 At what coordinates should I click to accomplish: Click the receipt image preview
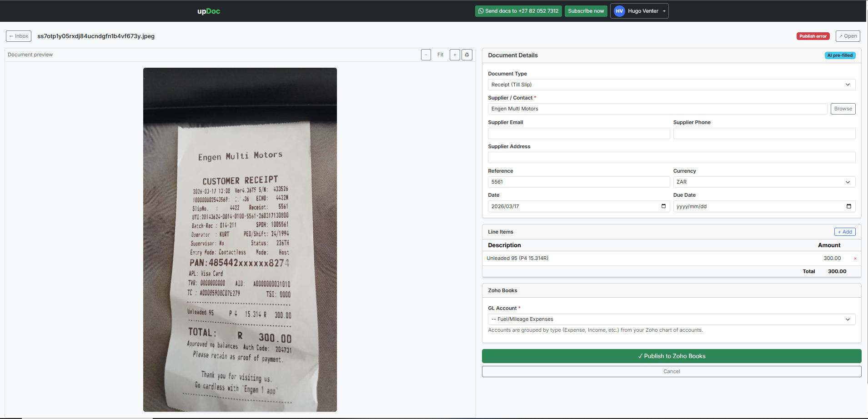(240, 239)
